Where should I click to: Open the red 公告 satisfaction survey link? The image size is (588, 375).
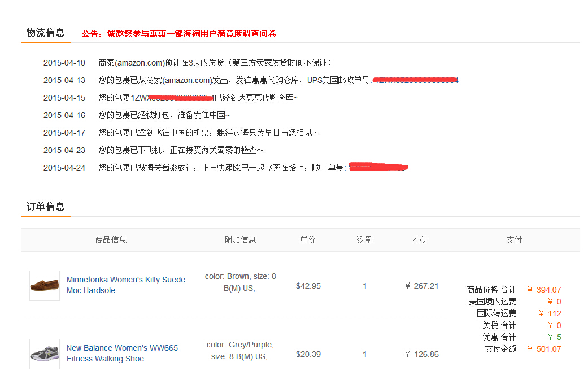[x=179, y=34]
